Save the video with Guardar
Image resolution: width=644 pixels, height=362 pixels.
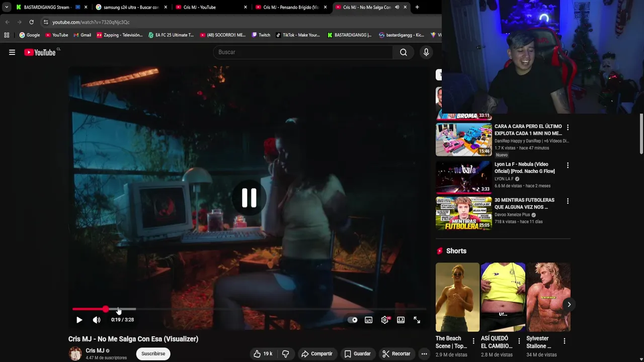pyautogui.click(x=357, y=354)
